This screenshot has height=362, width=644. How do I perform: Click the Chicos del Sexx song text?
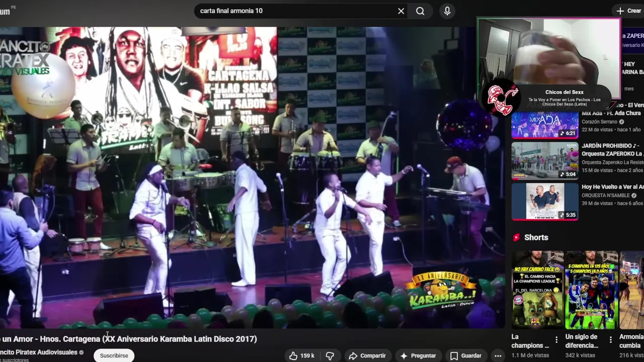coord(565,102)
